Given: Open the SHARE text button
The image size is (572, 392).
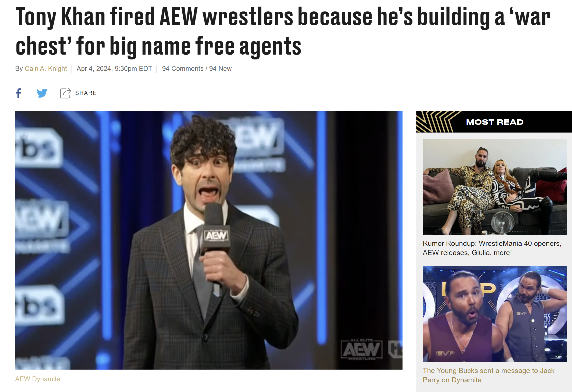Looking at the screenshot, I should click(x=86, y=93).
